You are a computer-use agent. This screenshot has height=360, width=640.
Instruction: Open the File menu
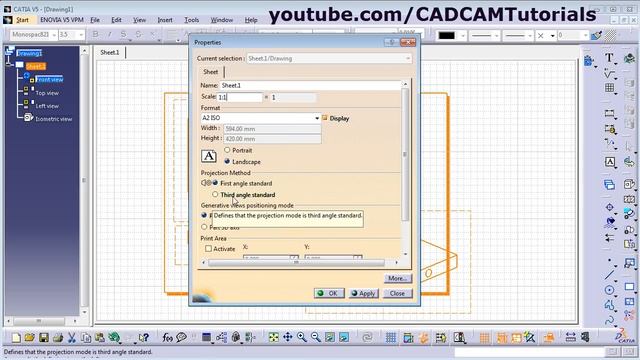95,20
